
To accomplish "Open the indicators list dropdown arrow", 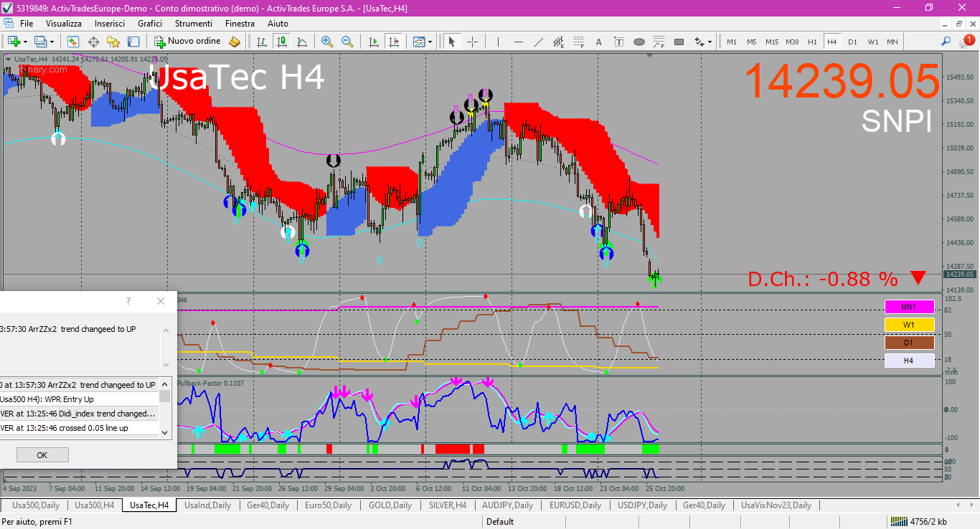I will coord(430,42).
